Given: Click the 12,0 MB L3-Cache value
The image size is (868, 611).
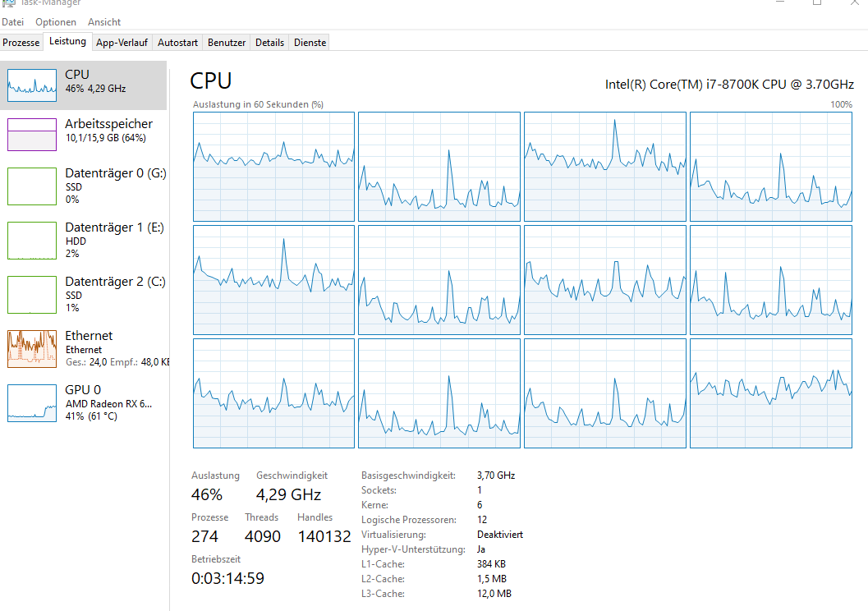Looking at the screenshot, I should point(494,594).
